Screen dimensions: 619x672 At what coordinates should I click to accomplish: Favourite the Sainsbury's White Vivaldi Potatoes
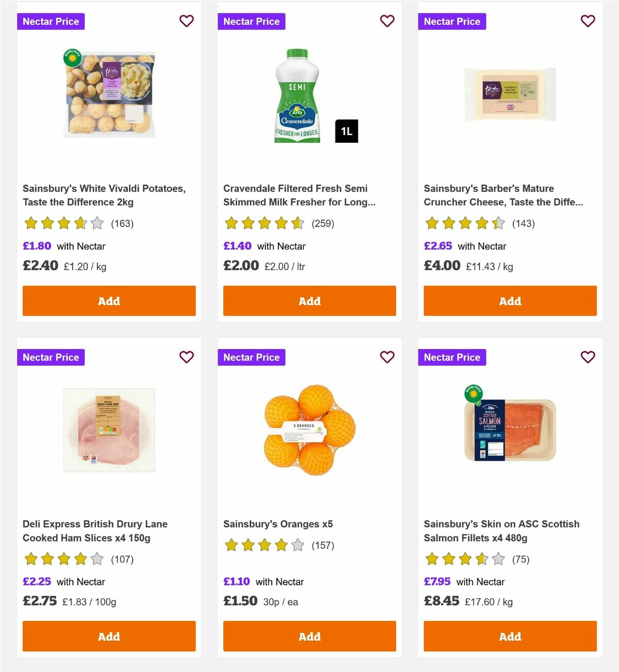coord(186,21)
